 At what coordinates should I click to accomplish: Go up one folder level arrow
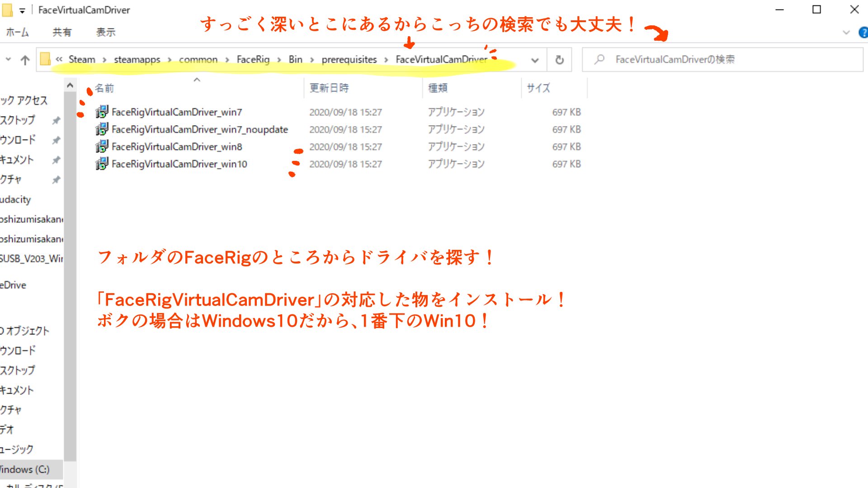tap(25, 60)
